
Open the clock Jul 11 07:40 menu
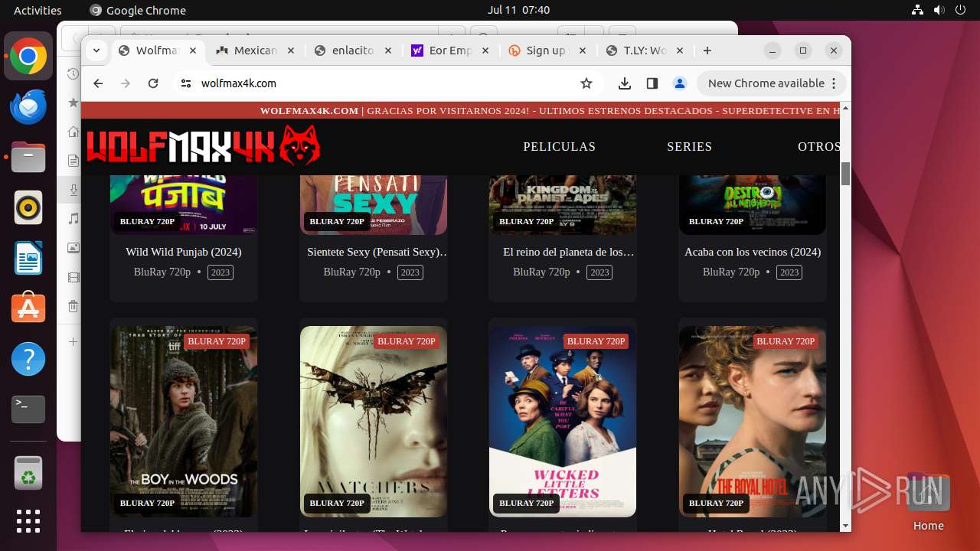click(518, 10)
